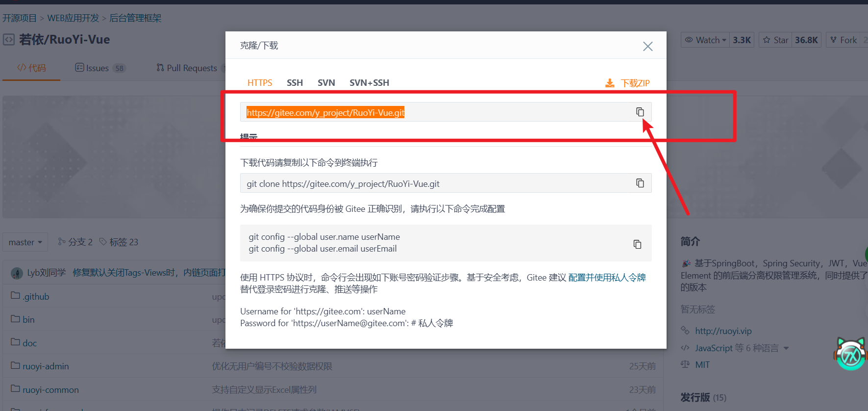Image resolution: width=868 pixels, height=411 pixels.
Task: Fork the repository
Action: point(843,40)
